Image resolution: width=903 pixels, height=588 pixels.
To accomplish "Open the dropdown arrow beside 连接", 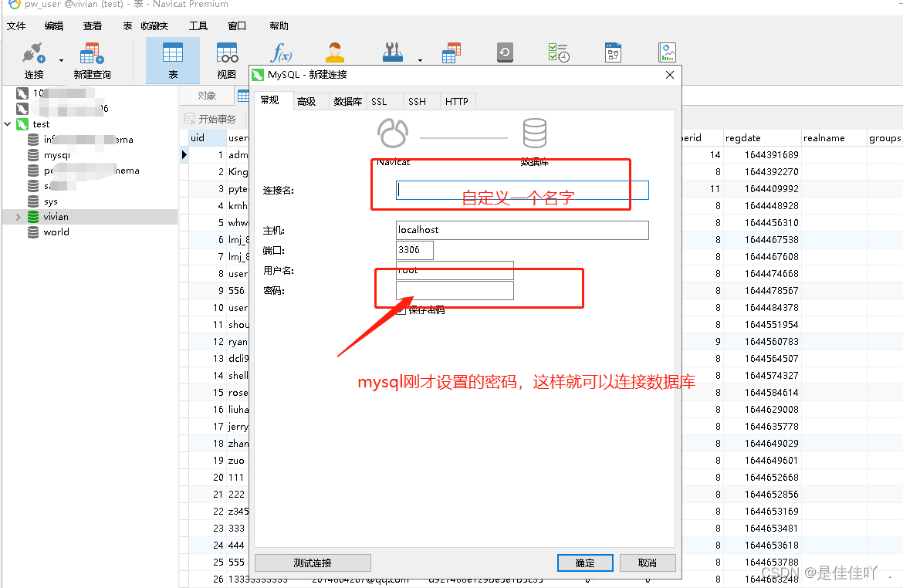I will pos(61,60).
